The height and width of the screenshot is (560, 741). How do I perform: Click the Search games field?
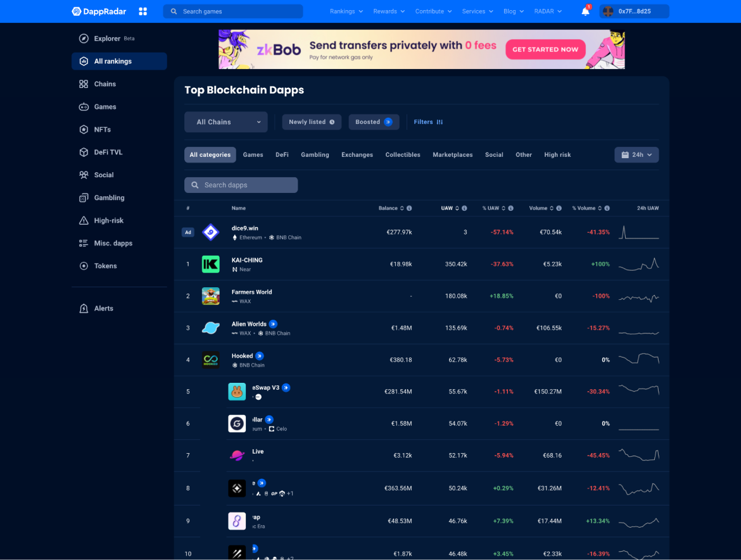[233, 11]
